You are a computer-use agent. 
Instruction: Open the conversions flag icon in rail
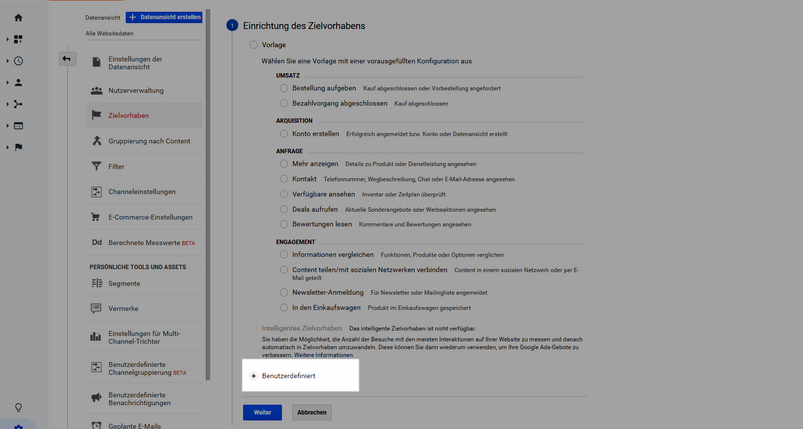[x=18, y=147]
